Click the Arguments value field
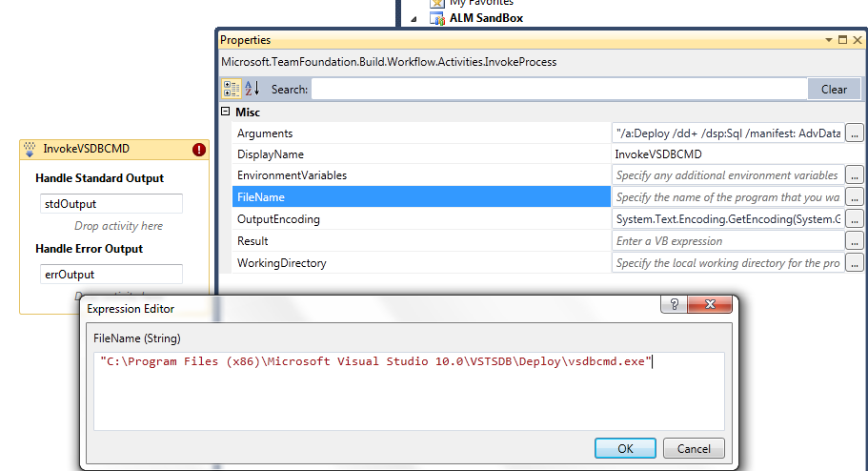Viewport: 868px width, 471px height. (729, 133)
